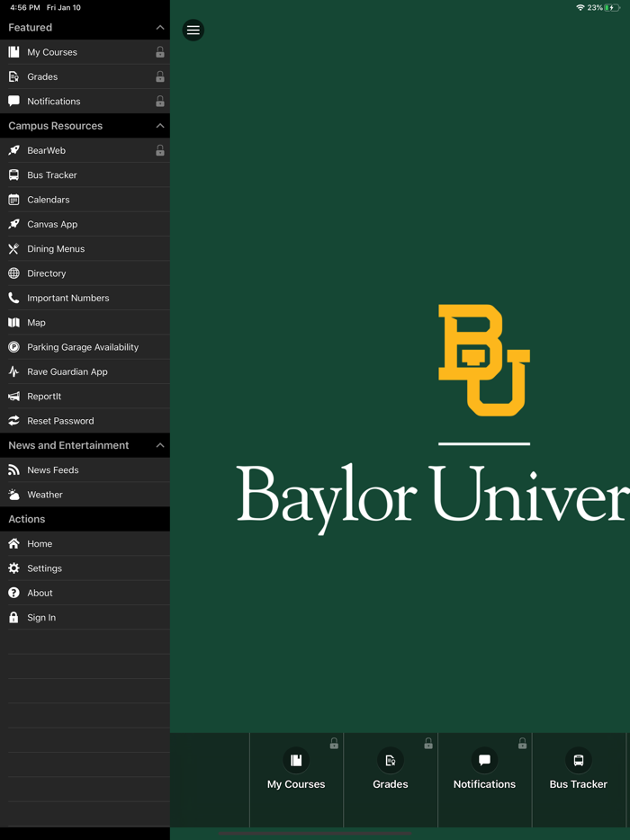Open My Courses from the sidebar menu
This screenshot has height=840, width=630.
85,52
